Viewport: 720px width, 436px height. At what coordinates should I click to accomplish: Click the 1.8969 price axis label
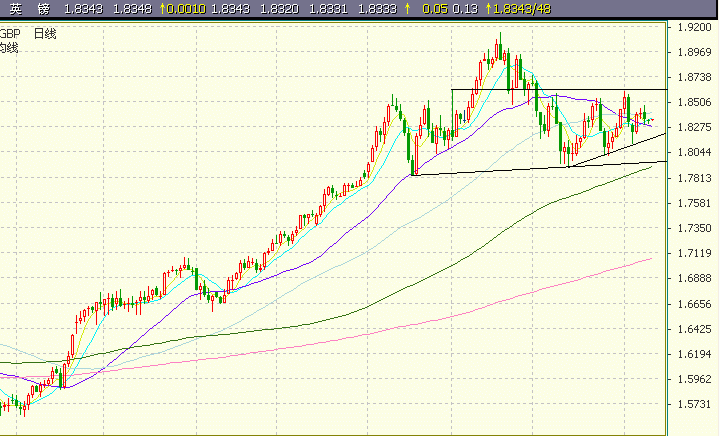click(695, 52)
